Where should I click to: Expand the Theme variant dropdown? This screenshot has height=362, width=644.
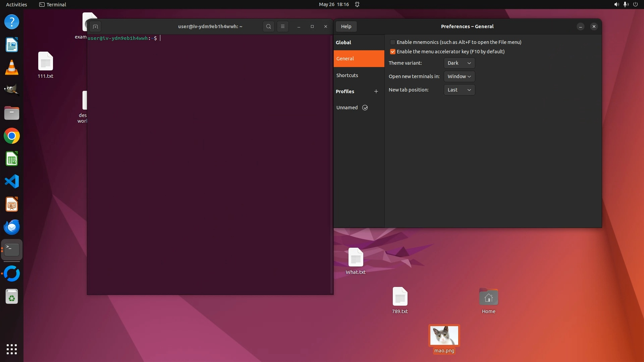459,63
